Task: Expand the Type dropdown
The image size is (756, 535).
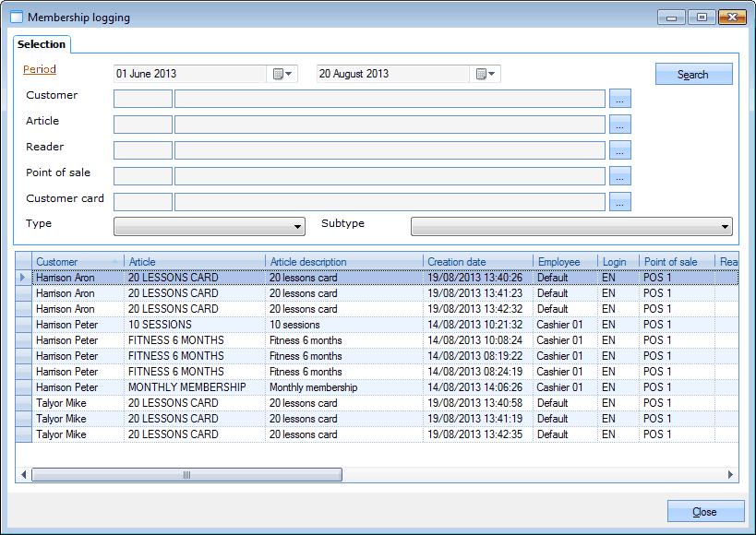Action: (209, 227)
